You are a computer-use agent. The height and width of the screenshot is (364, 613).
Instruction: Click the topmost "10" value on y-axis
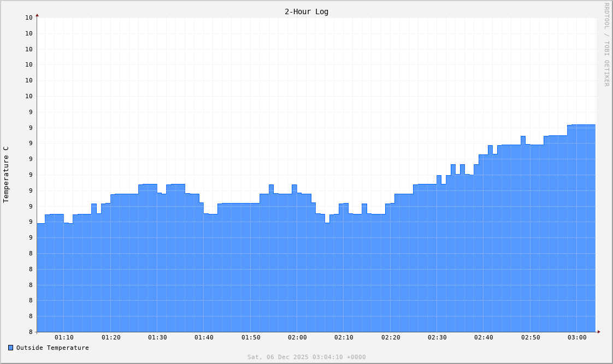(x=28, y=17)
